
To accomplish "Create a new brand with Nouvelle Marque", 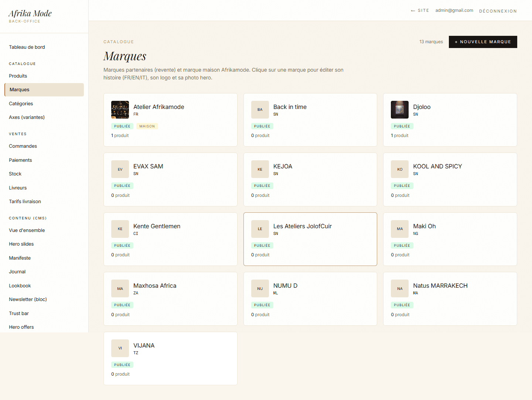I will (483, 42).
